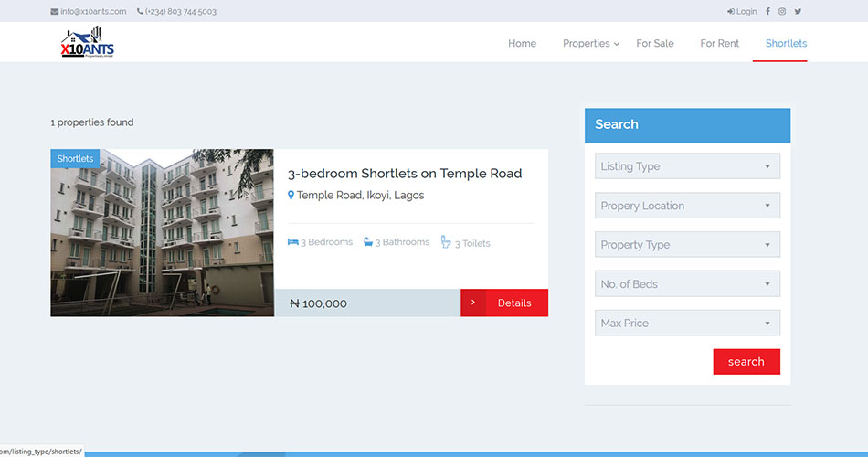Viewport: 868px width, 457px height.
Task: Click the apartment building thumbnail
Action: point(162,233)
